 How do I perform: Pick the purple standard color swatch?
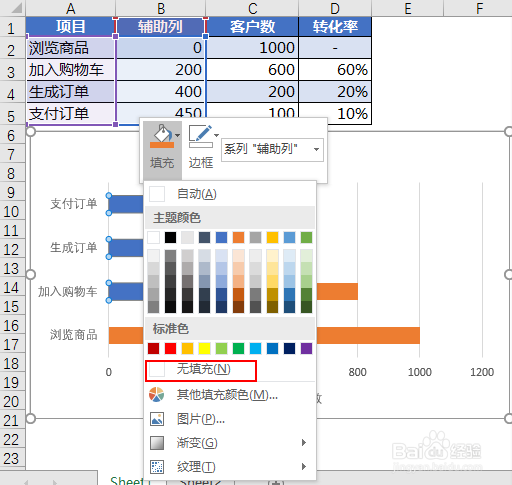[x=306, y=349]
